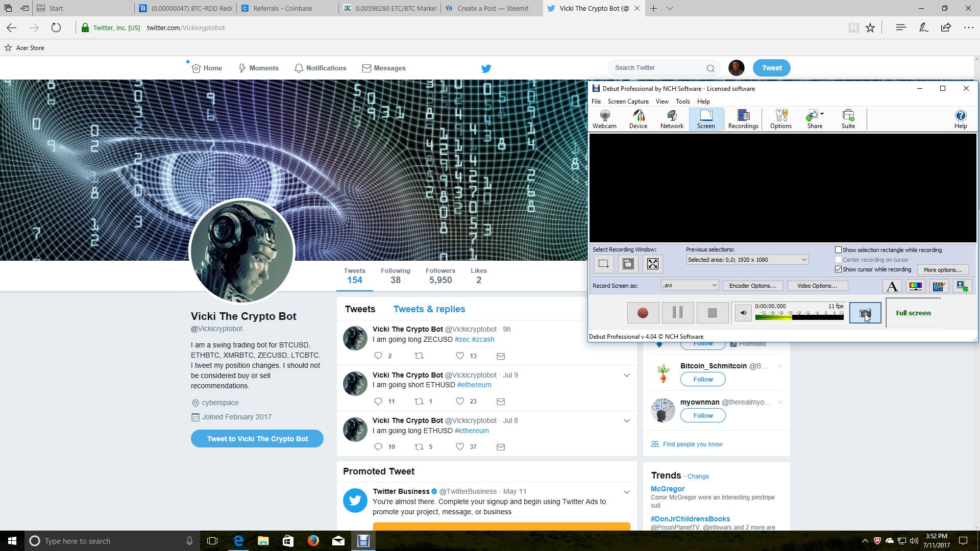Follow Bitcoin_Schmitcoin account
The image size is (980, 551).
(x=703, y=380)
